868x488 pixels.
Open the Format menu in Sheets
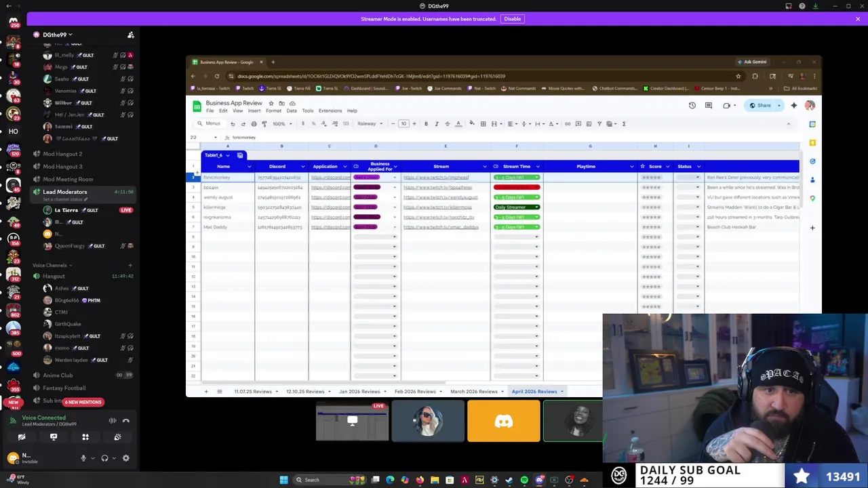pyautogui.click(x=273, y=111)
